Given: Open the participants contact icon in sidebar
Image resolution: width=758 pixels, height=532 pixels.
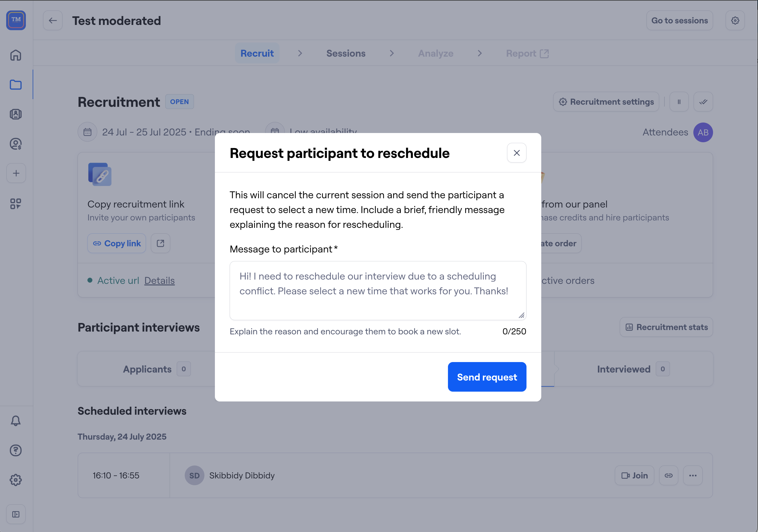Looking at the screenshot, I should point(16,114).
